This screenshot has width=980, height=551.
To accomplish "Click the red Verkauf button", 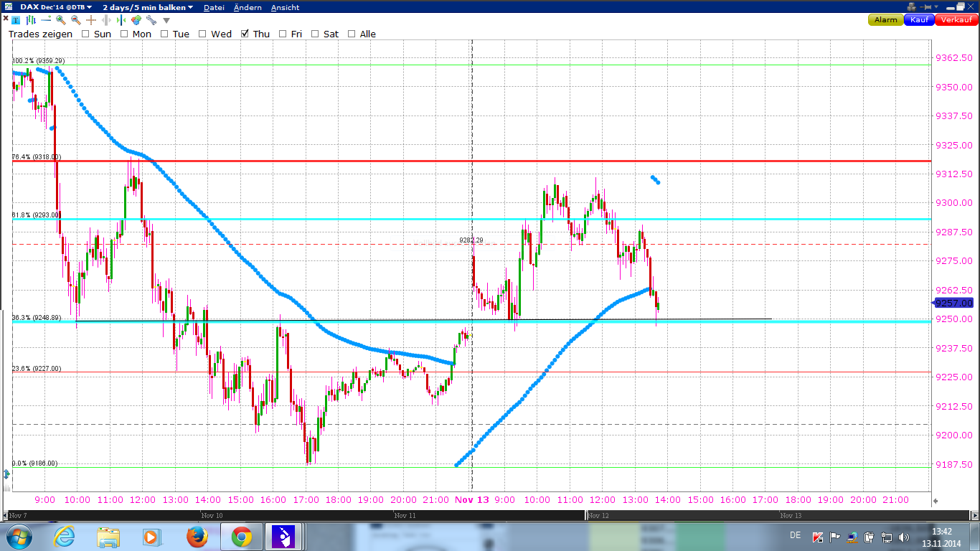I will tap(956, 20).
